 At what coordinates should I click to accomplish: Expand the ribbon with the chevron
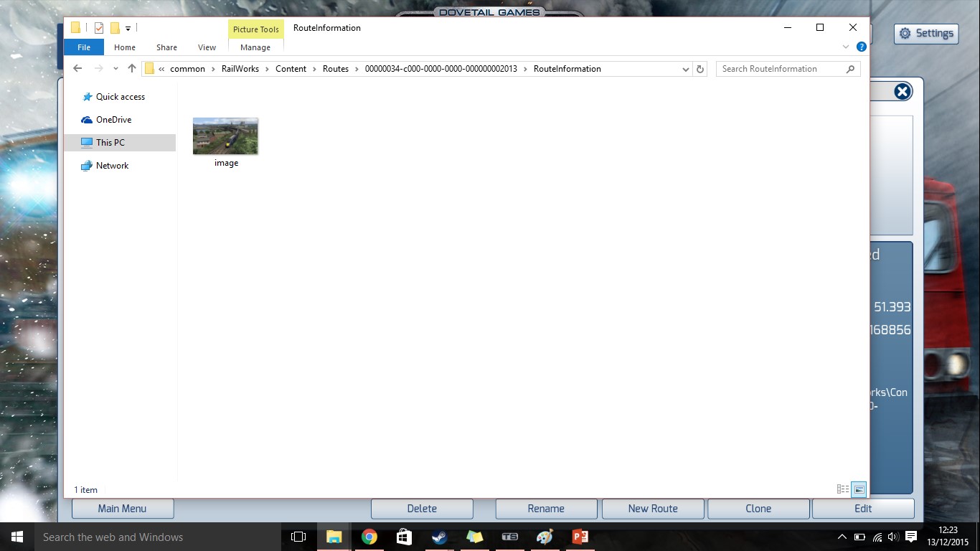pyautogui.click(x=845, y=47)
